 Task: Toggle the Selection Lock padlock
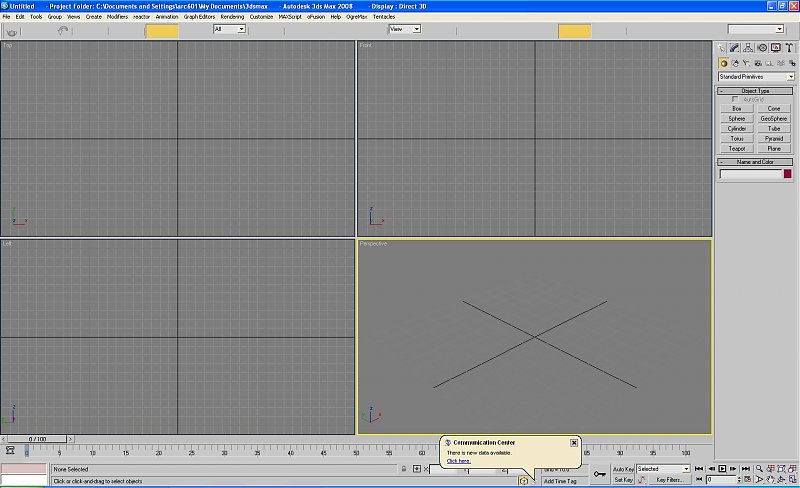click(404, 469)
